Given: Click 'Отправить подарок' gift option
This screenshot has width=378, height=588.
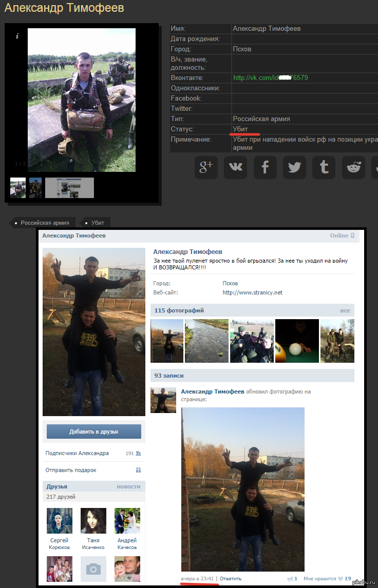Looking at the screenshot, I should coord(71,470).
